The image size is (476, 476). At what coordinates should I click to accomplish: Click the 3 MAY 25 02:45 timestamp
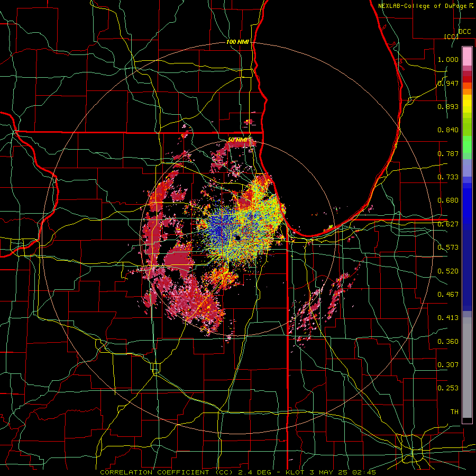[343, 472]
